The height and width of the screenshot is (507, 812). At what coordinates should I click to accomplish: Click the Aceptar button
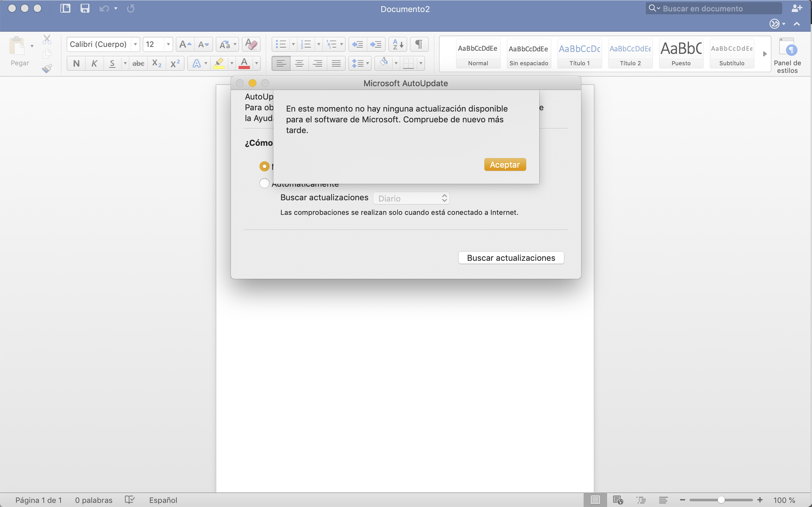point(505,165)
